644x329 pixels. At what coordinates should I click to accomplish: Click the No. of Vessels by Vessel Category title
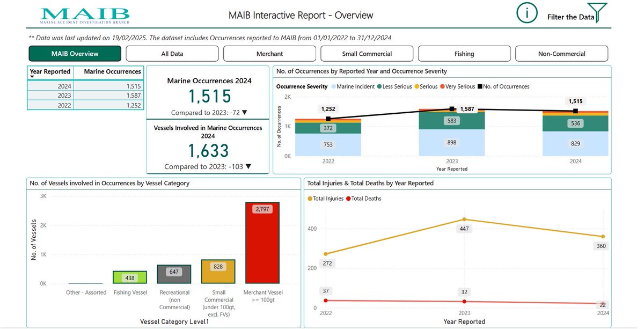[x=109, y=183]
